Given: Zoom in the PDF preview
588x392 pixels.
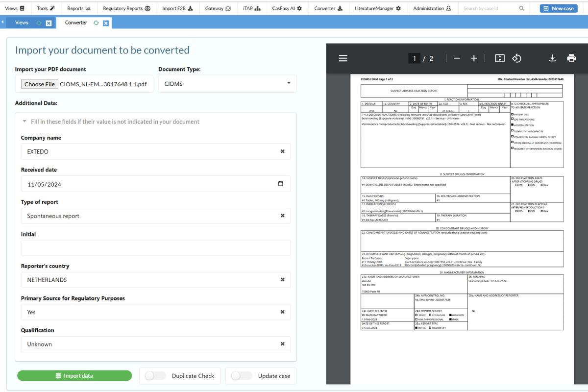Looking at the screenshot, I should point(474,58).
